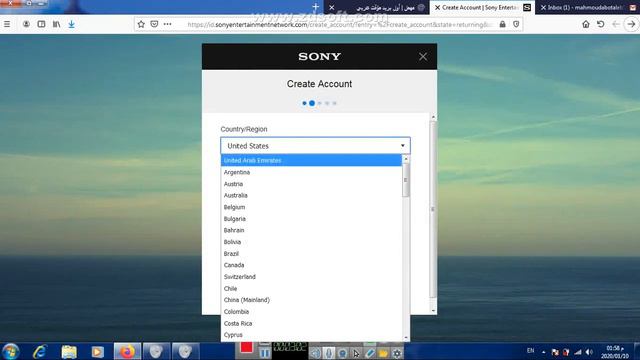Reload the current page
This screenshot has height=360, width=640.
pos(600,24)
